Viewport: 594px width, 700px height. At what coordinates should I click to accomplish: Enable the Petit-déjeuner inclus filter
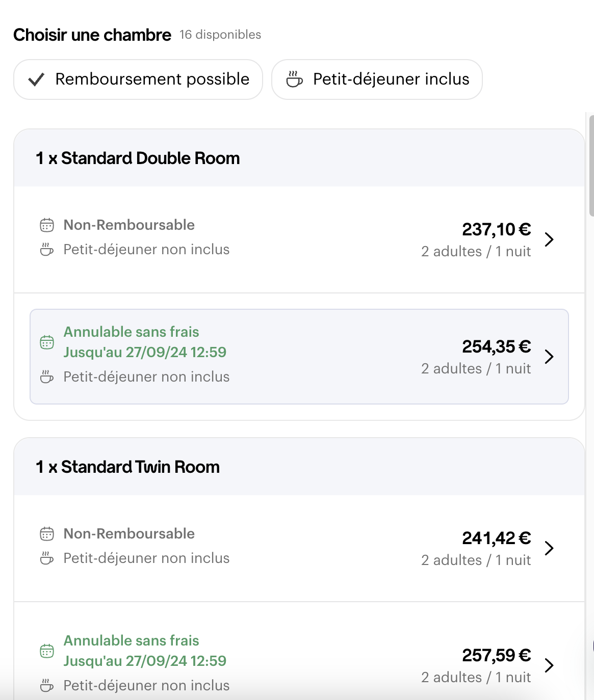pyautogui.click(x=377, y=79)
